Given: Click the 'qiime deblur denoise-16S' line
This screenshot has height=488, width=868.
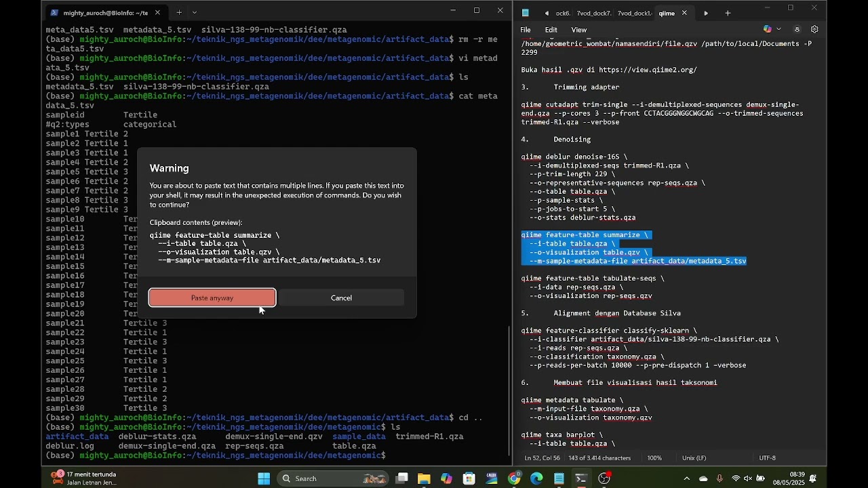Looking at the screenshot, I should [574, 157].
